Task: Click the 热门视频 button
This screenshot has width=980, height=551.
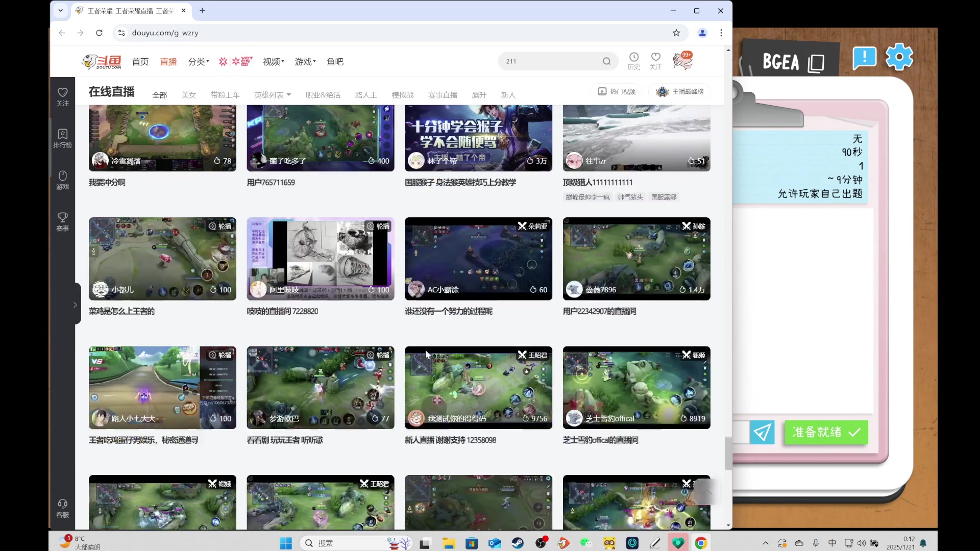Action: 617,91
